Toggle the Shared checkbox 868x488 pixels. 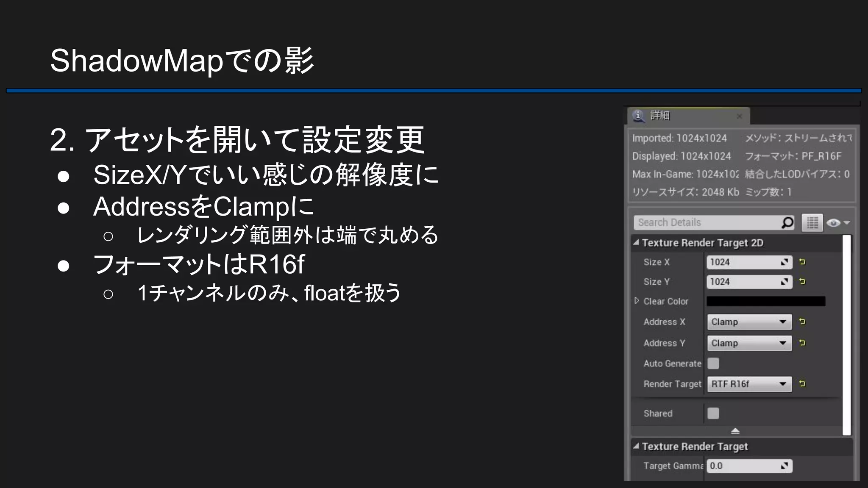click(x=713, y=413)
